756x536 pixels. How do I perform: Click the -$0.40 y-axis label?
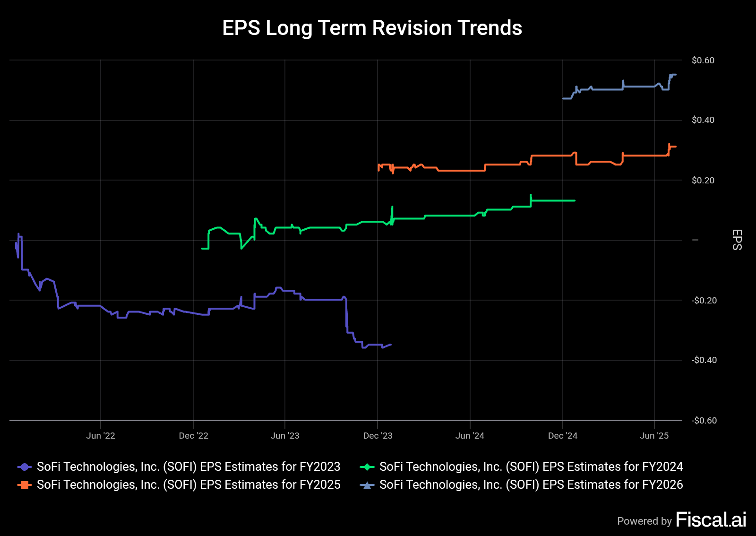(x=704, y=360)
